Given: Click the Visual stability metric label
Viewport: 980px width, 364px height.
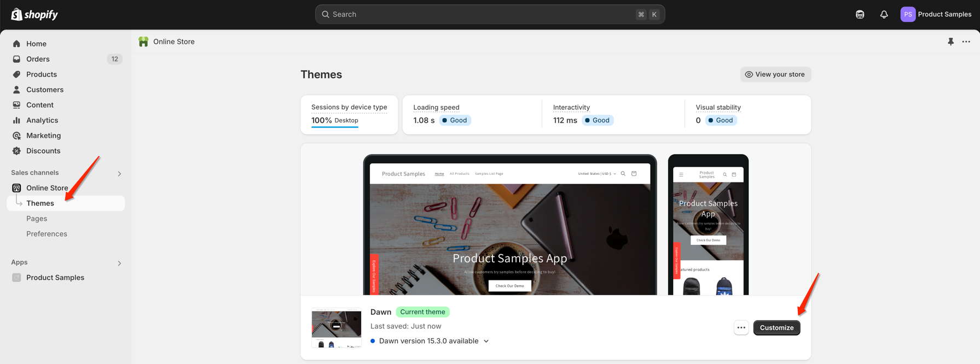Looking at the screenshot, I should coord(718,107).
